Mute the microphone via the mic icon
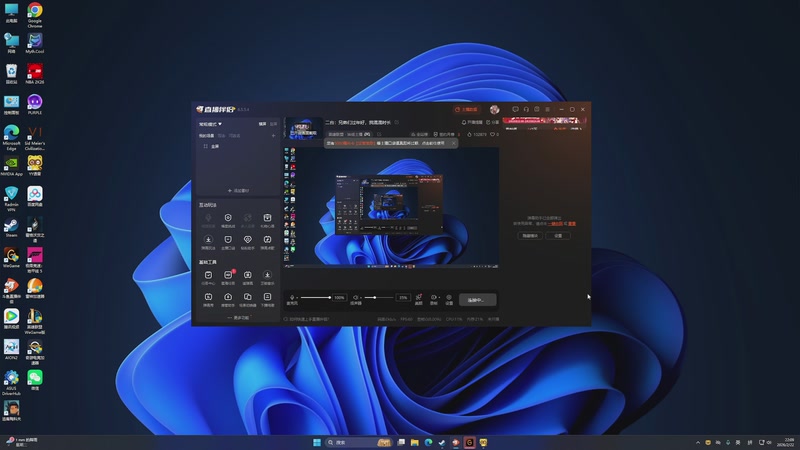This screenshot has width=800, height=450. 292,297
